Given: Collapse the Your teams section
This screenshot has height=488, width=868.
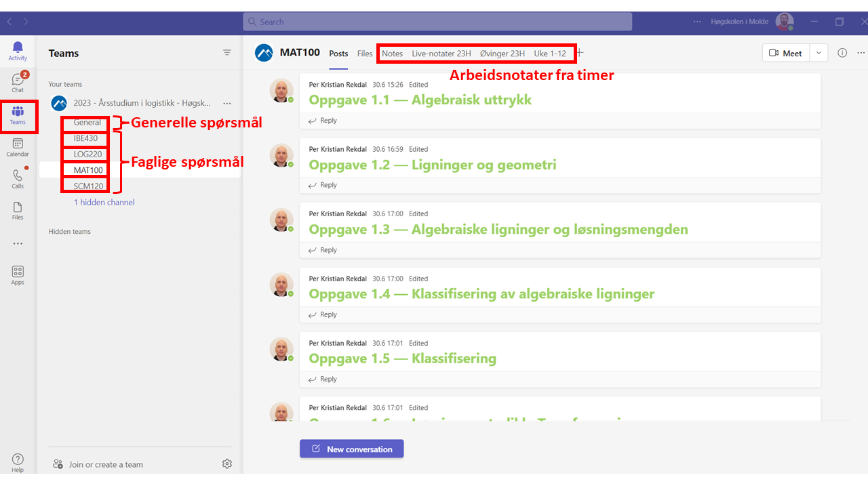Looking at the screenshot, I should click(x=65, y=84).
